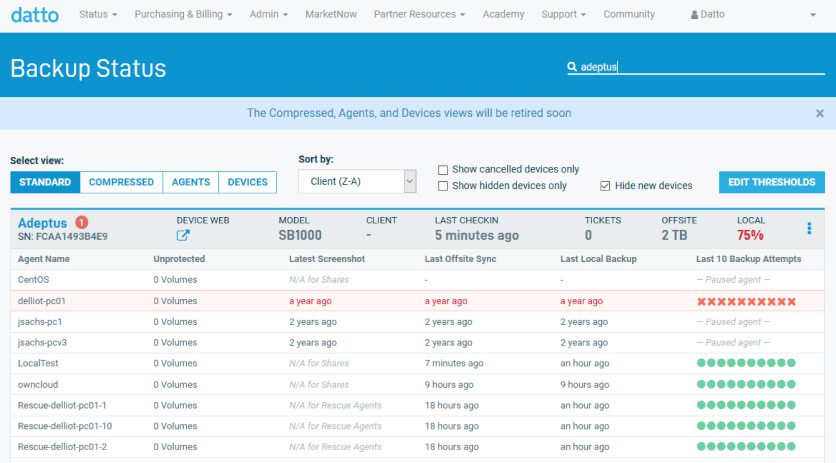
Task: Click the Tickets count 0
Action: point(588,235)
